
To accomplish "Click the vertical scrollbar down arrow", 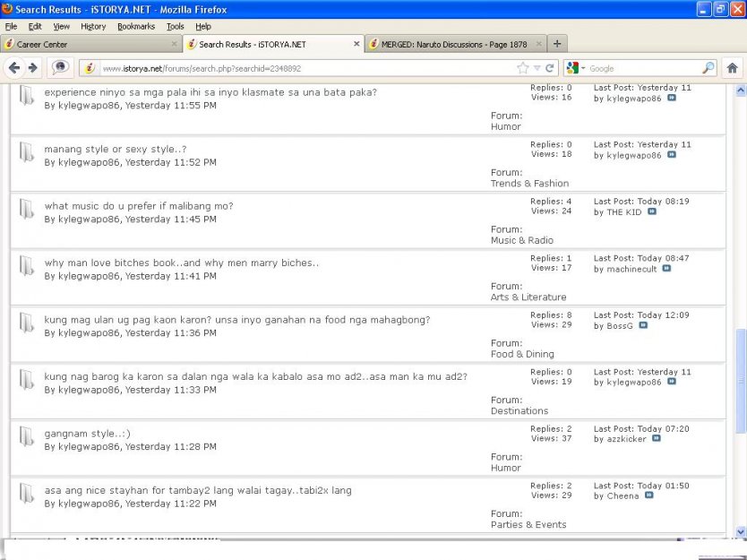I will 740,531.
